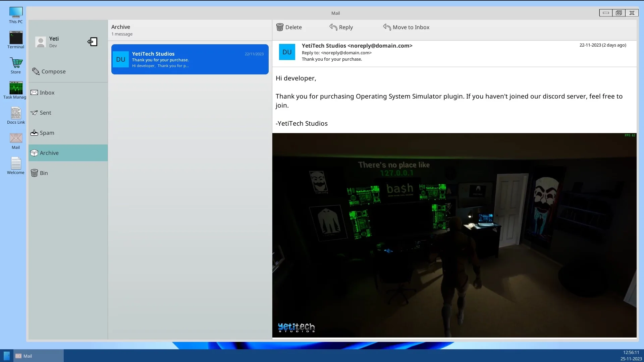644x362 pixels.
Task: Minimize the Mail window
Action: [x=606, y=13]
